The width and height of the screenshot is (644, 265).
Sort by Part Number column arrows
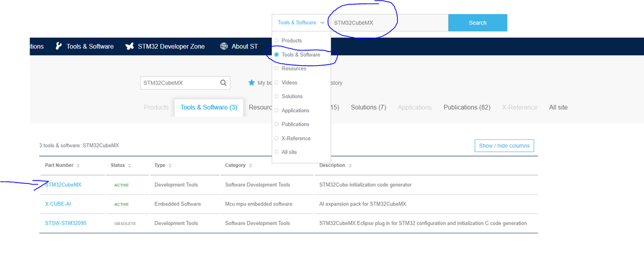point(78,166)
